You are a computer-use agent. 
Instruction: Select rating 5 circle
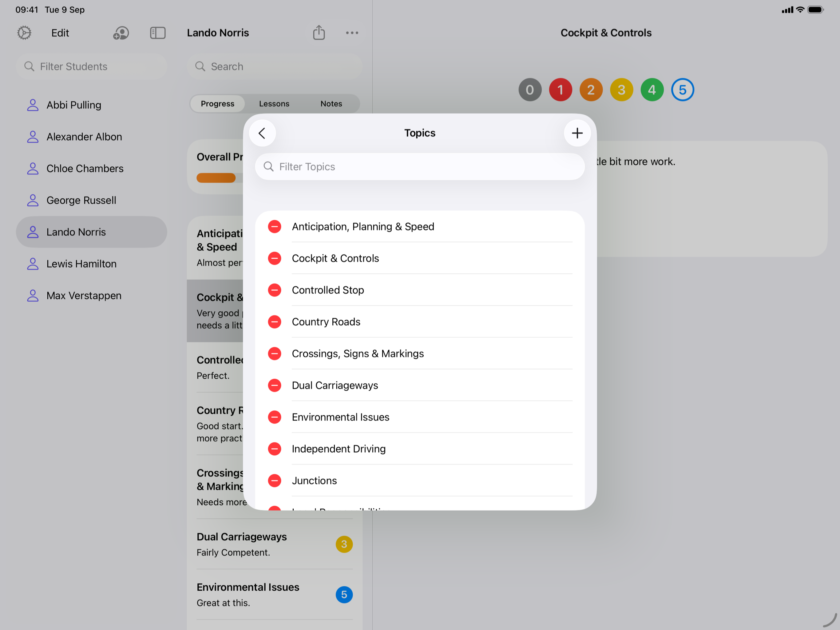(682, 90)
